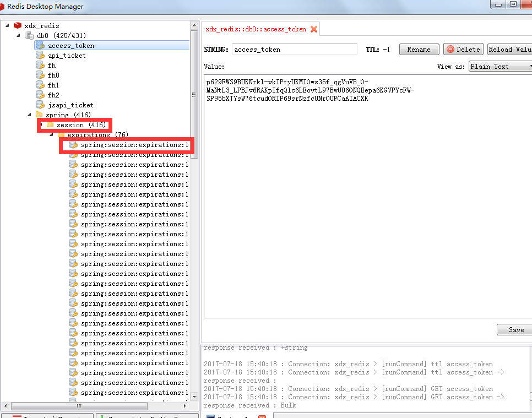Open the fh0 database icon
The width and height of the screenshot is (532, 418).
tap(39, 75)
